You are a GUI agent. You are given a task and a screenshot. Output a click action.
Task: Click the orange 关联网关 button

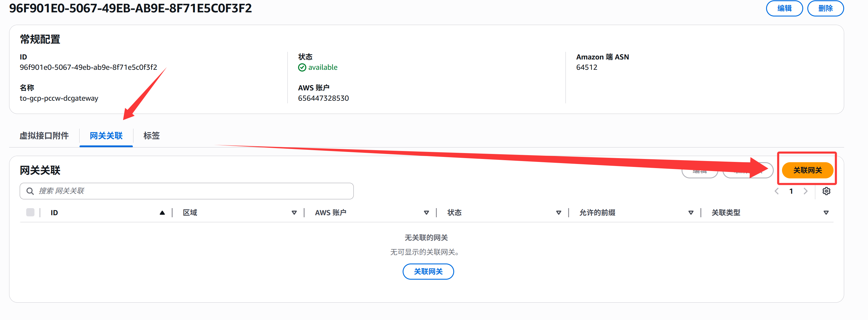tap(807, 170)
